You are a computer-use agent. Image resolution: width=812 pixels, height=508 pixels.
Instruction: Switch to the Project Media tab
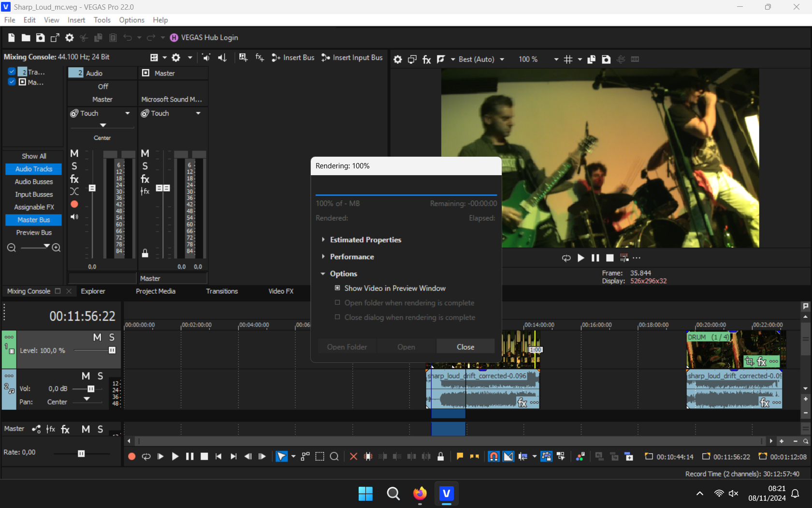point(156,291)
